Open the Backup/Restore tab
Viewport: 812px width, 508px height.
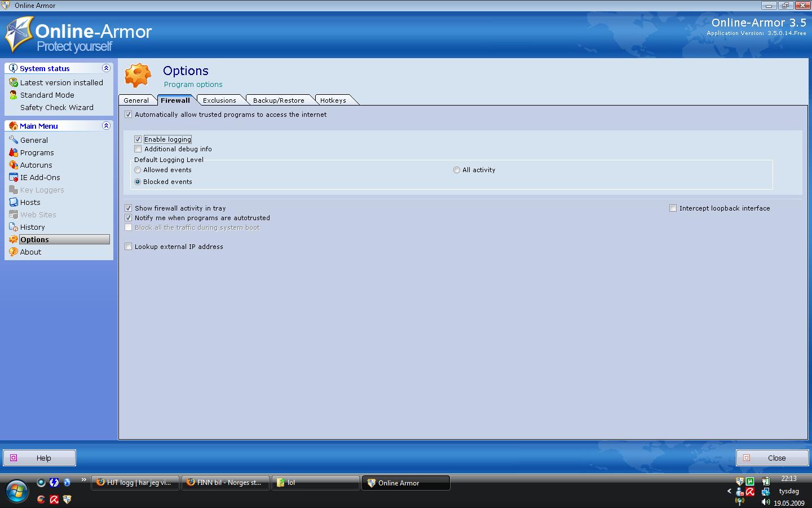pyautogui.click(x=279, y=100)
